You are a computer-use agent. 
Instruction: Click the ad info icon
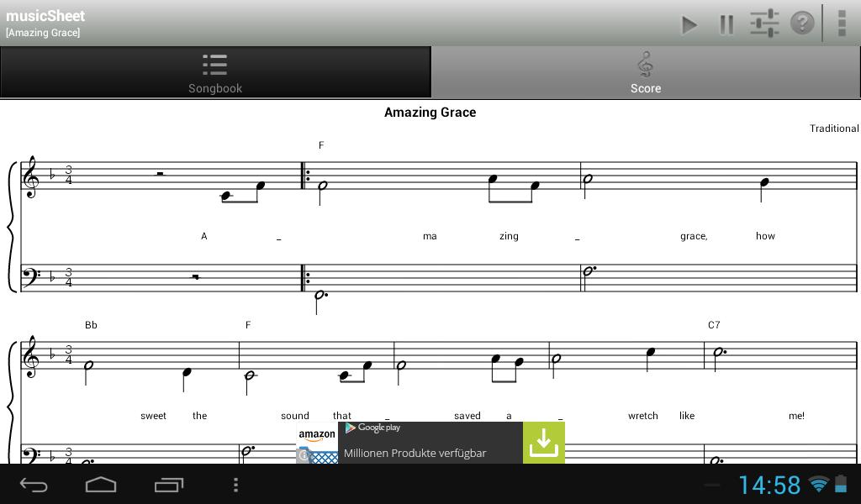[x=303, y=456]
